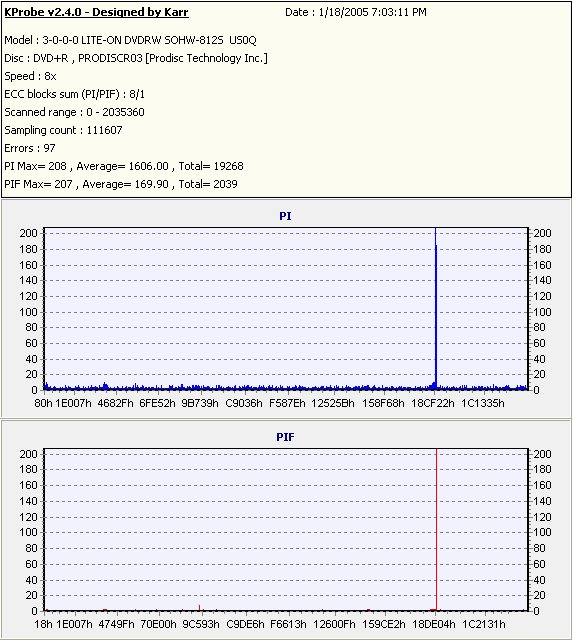Click the Speed 8x line
Viewport: 572px width, 640px height.
(30, 76)
